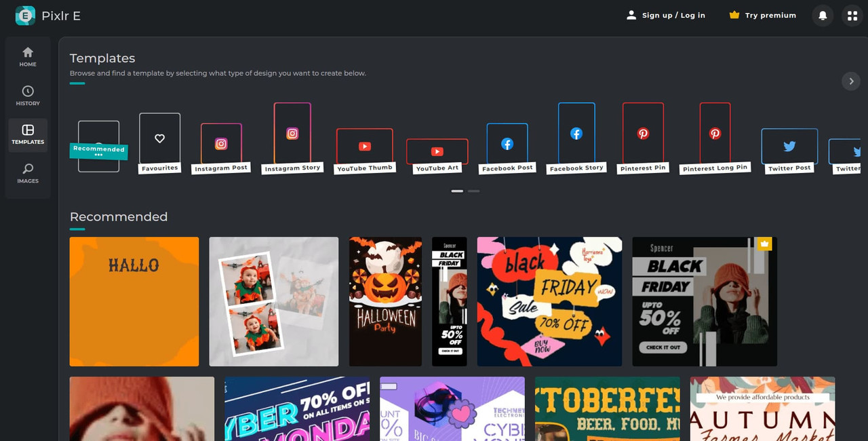Choose the Instagram Story template type
868x441 pixels.
tap(292, 138)
